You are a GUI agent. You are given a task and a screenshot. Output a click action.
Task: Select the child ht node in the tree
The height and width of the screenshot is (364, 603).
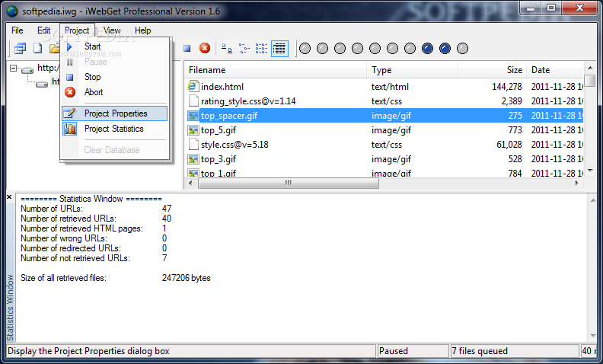tap(56, 82)
